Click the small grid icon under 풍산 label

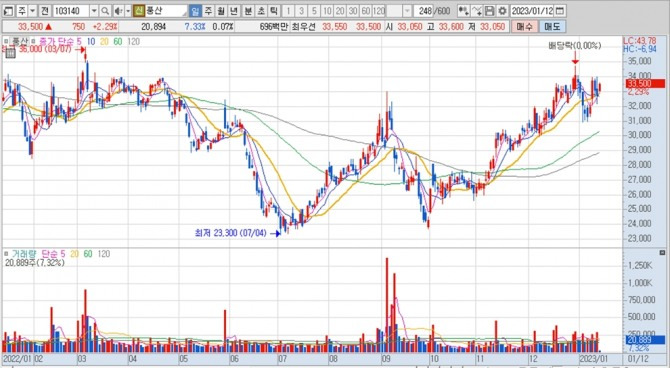[11, 53]
